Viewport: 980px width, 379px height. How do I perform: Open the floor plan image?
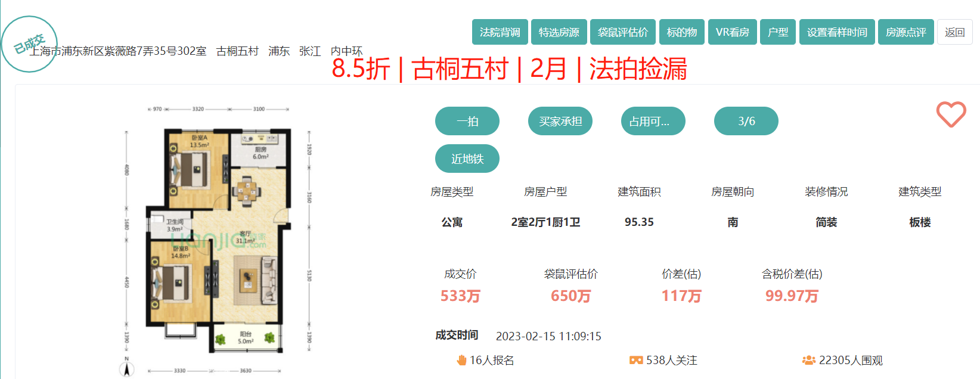(x=219, y=238)
